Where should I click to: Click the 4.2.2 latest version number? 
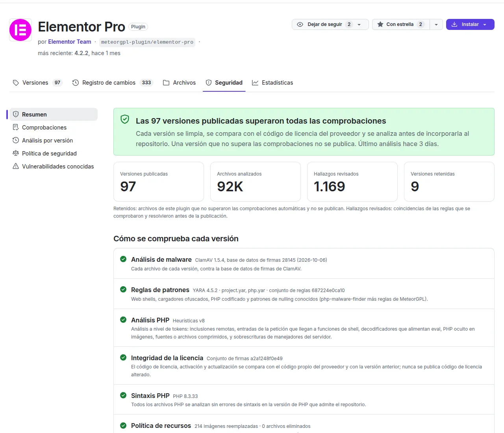coord(82,53)
